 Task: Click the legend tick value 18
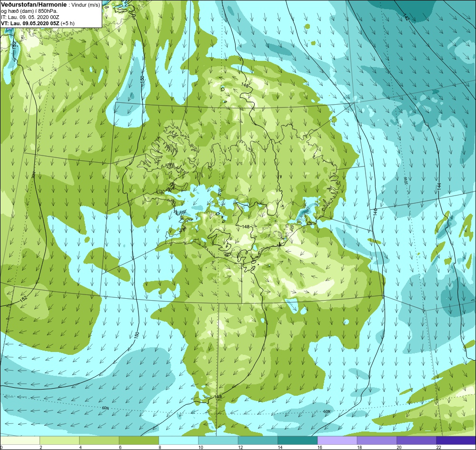pos(359,447)
